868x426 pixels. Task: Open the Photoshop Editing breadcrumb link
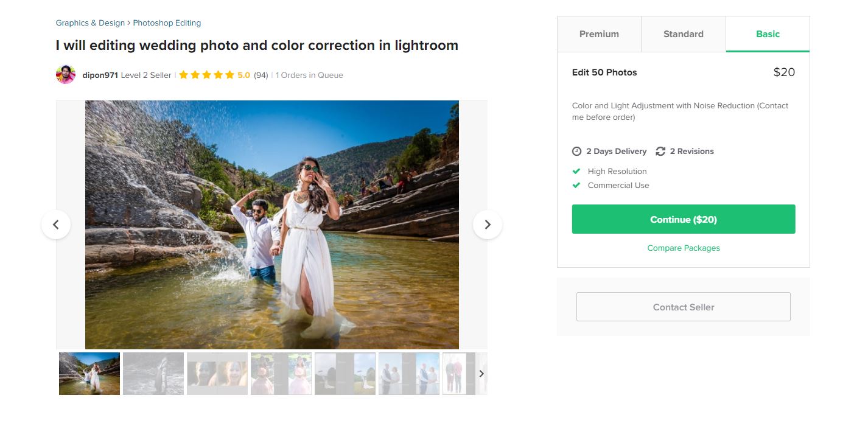tap(167, 23)
